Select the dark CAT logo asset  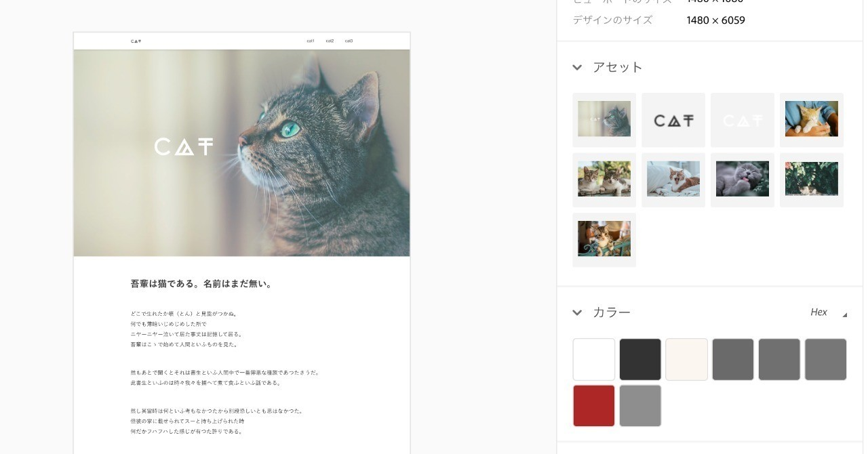click(673, 120)
